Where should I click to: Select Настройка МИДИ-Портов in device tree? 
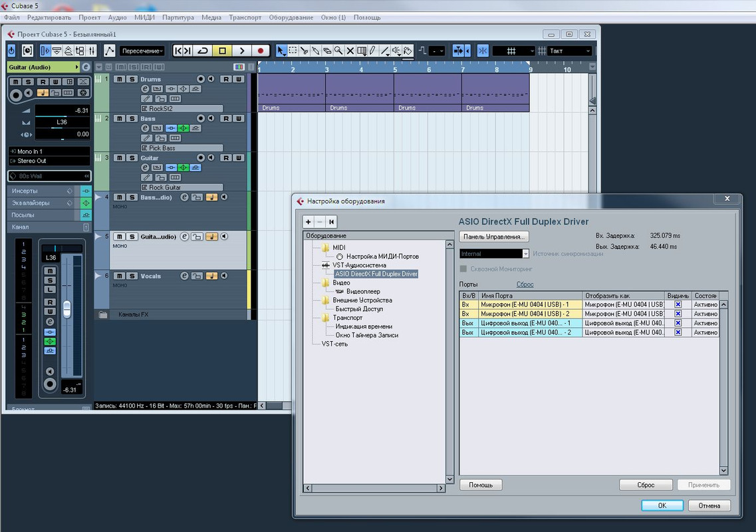click(x=382, y=257)
